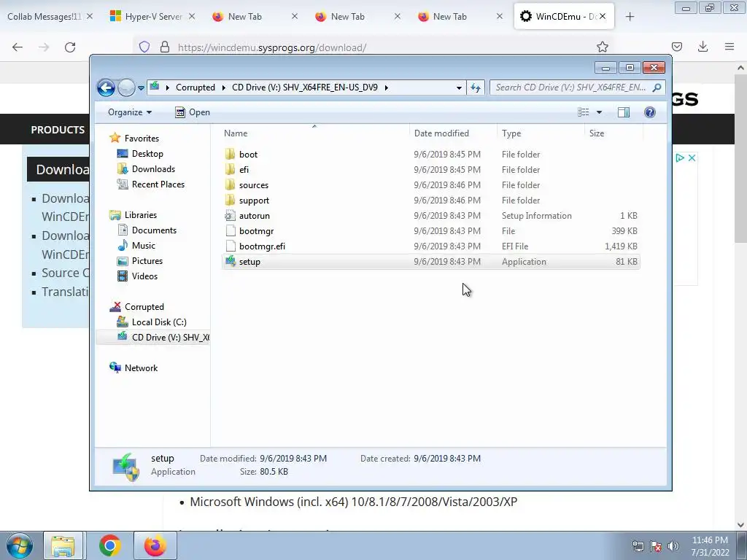Select the sources folder icon
The image size is (747, 560).
pyautogui.click(x=230, y=184)
